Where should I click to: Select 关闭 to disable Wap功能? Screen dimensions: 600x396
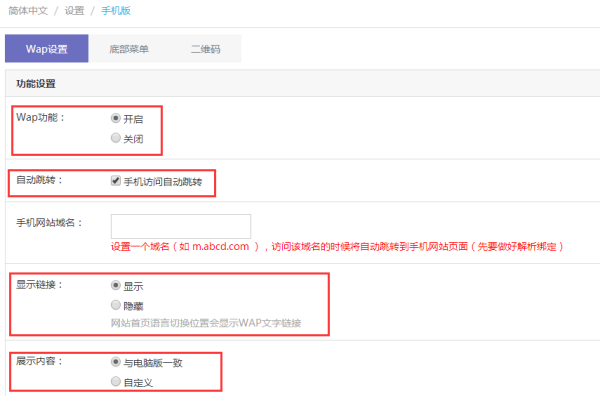(x=116, y=138)
